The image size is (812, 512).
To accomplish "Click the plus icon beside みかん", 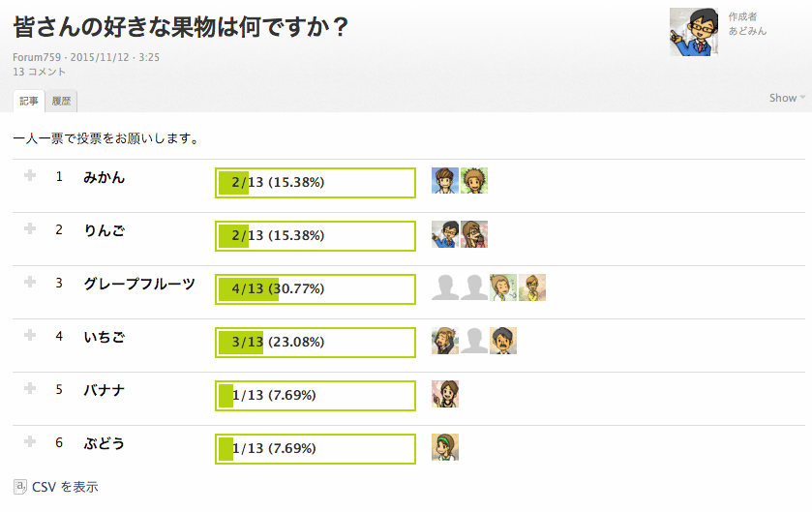I will (x=30, y=175).
